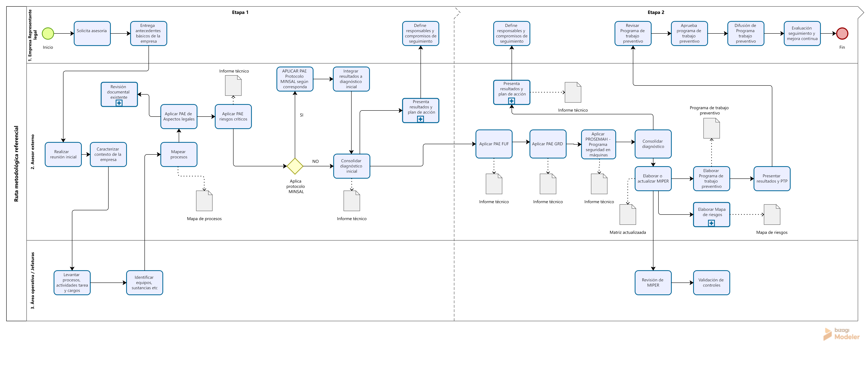Expand Etapa 1 Presenta resultados sub-process plus

coord(421,119)
